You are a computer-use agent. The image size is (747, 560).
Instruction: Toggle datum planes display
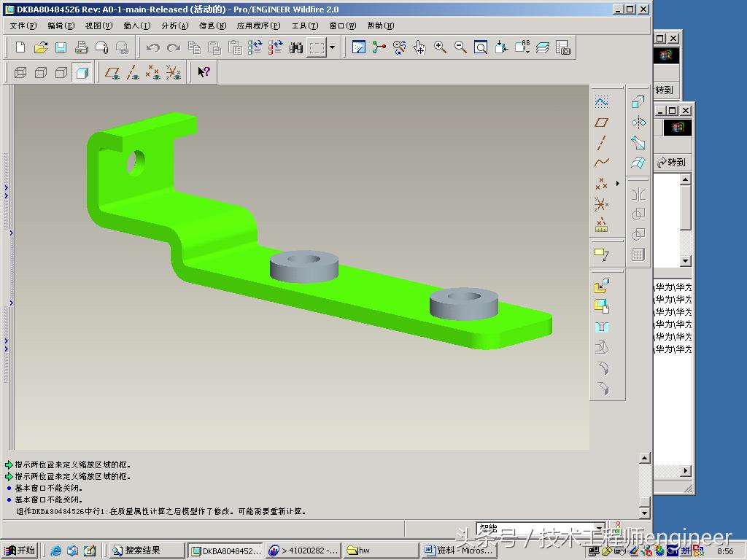[112, 72]
